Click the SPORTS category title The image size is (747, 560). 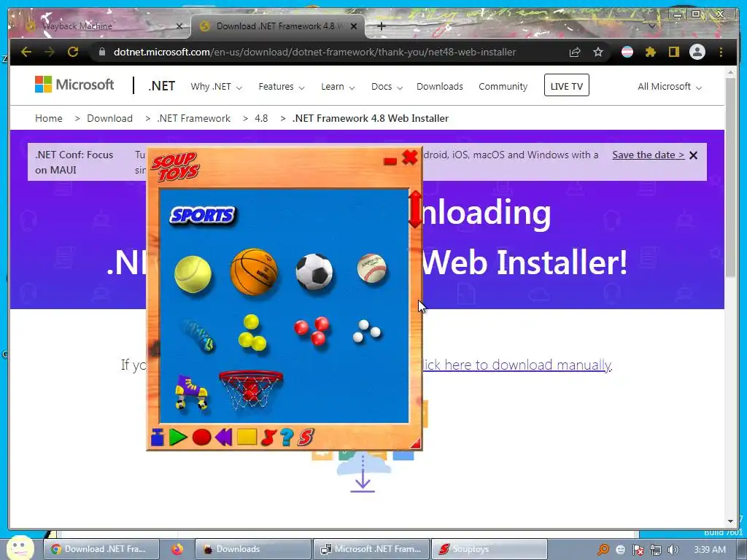[x=203, y=216]
